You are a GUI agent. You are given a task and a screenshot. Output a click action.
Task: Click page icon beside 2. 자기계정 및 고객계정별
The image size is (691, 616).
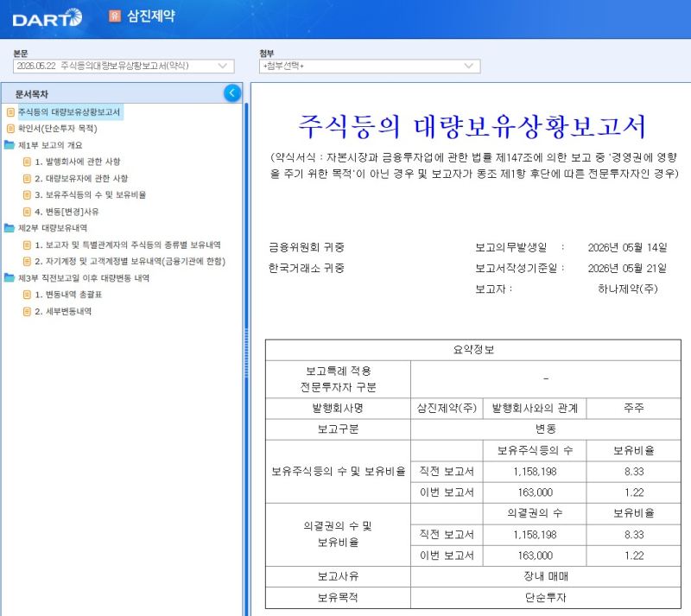(27, 262)
